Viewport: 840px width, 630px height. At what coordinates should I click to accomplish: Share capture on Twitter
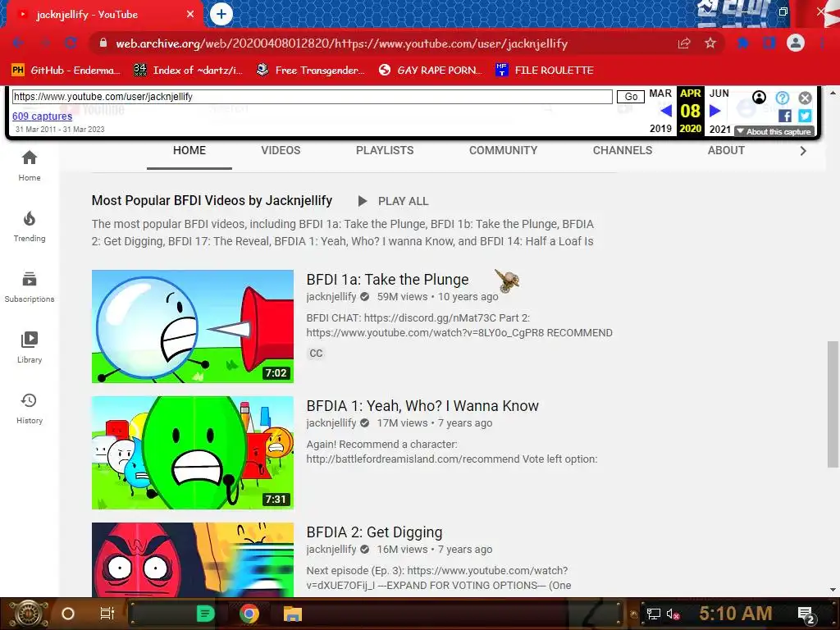(x=805, y=116)
